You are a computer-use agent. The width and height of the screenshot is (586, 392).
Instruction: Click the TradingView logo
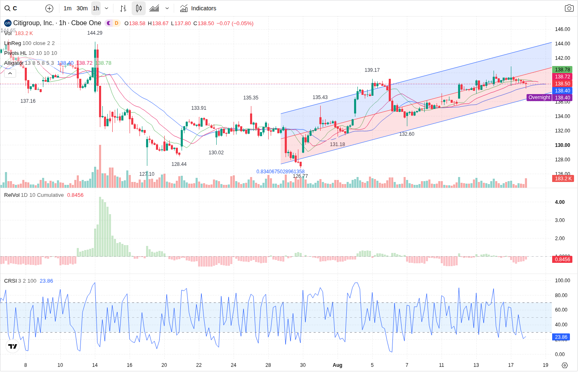click(x=13, y=346)
